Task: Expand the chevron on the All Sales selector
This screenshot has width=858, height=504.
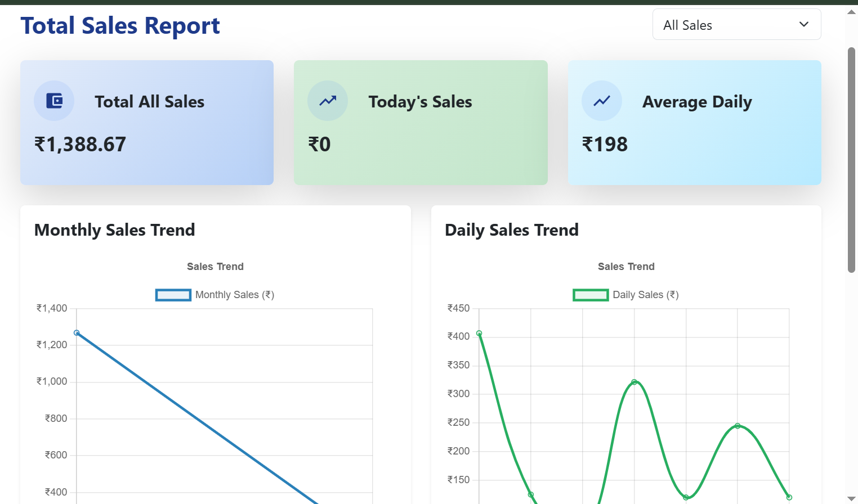Action: tap(803, 24)
